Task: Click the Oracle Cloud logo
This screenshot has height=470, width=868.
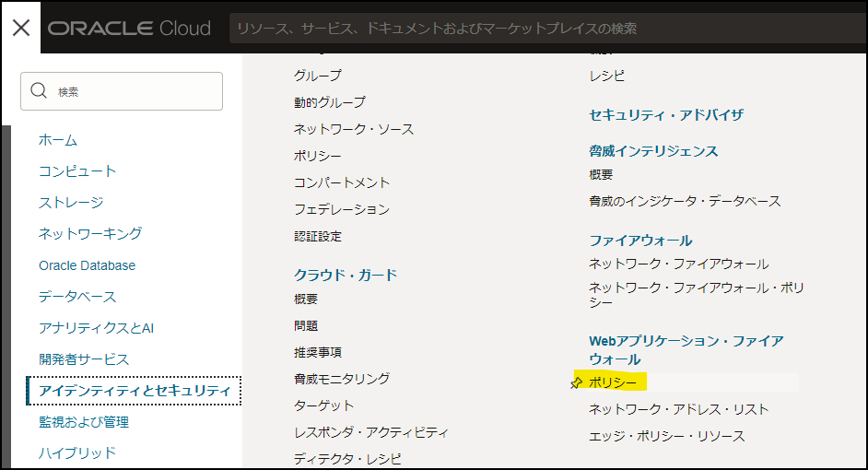Action: 129,29
